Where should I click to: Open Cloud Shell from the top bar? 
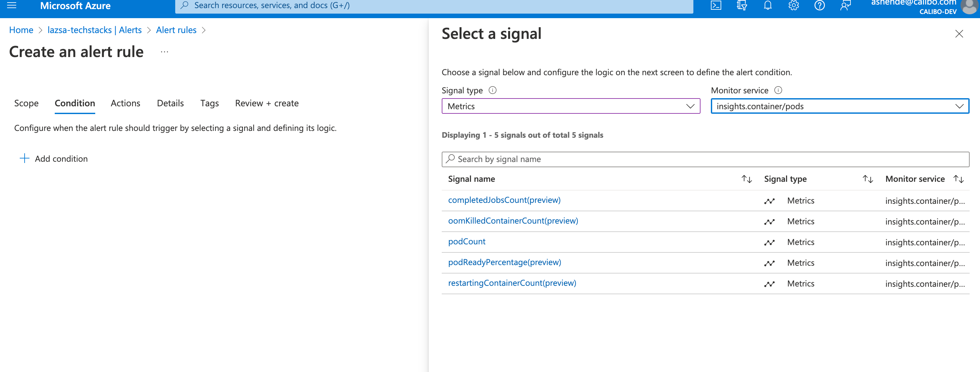click(x=716, y=5)
